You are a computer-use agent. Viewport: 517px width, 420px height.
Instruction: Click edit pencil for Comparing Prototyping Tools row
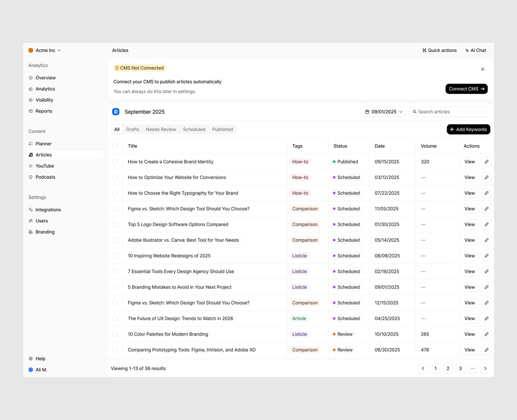[x=486, y=350]
